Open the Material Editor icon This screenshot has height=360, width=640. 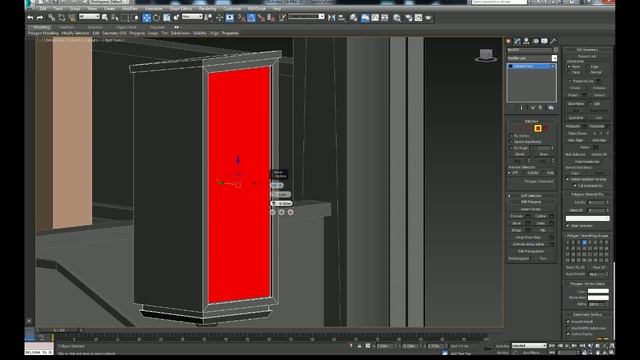pos(396,18)
